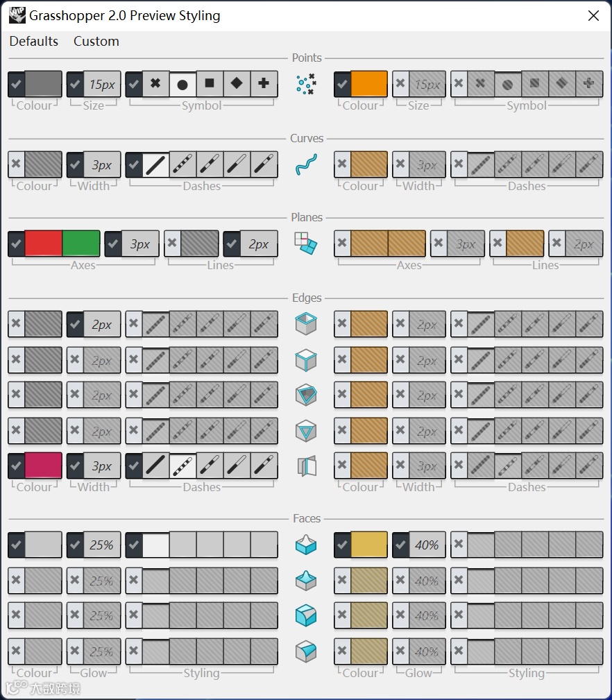Enable custom Points size checkbox
Screen dimensions: 612x700
click(x=401, y=83)
